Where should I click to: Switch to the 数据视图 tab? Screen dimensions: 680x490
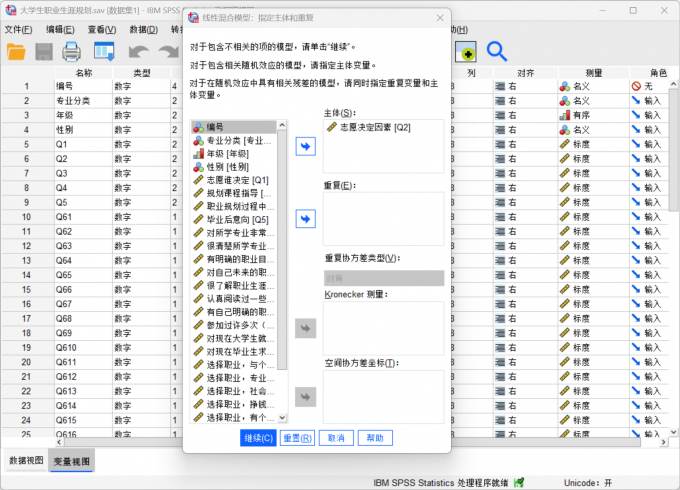(26, 461)
